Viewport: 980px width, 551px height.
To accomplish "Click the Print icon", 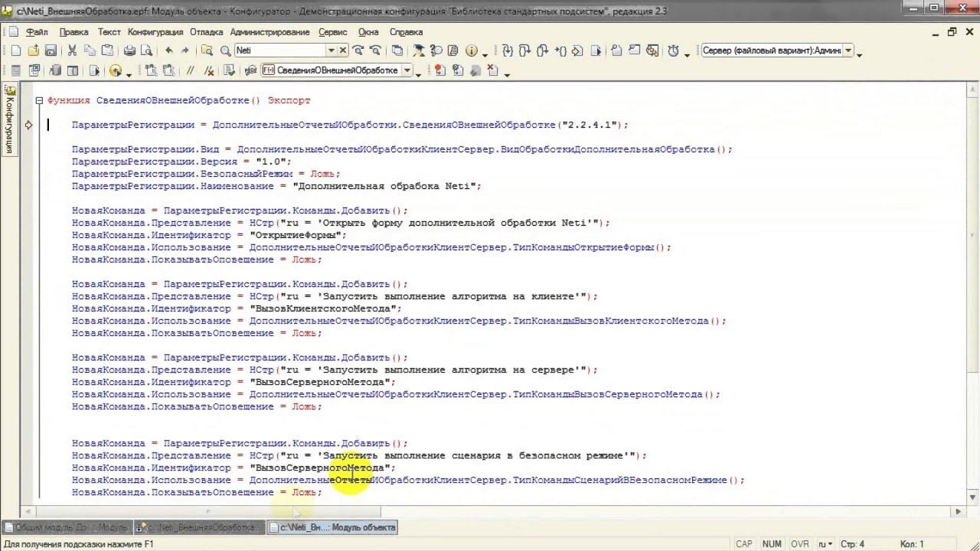I will pyautogui.click(x=129, y=51).
